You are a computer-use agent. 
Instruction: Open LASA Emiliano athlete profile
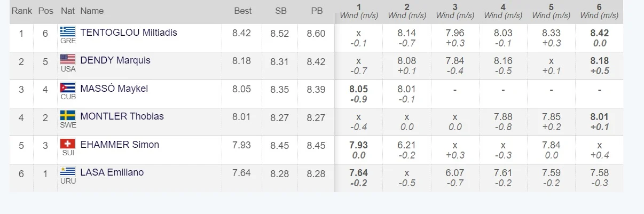pos(112,172)
